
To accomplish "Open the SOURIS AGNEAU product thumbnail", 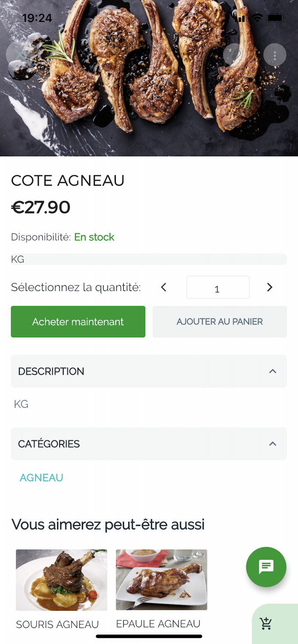I will (61, 580).
